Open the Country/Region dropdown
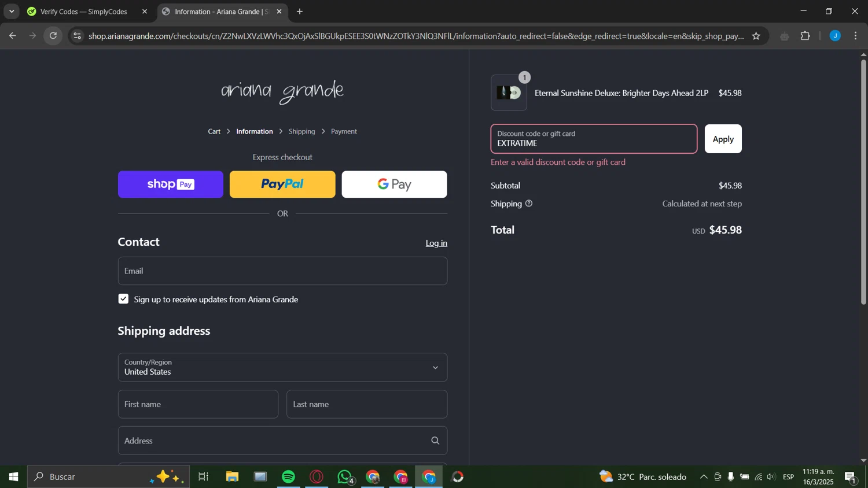The image size is (868, 488). coord(282,367)
